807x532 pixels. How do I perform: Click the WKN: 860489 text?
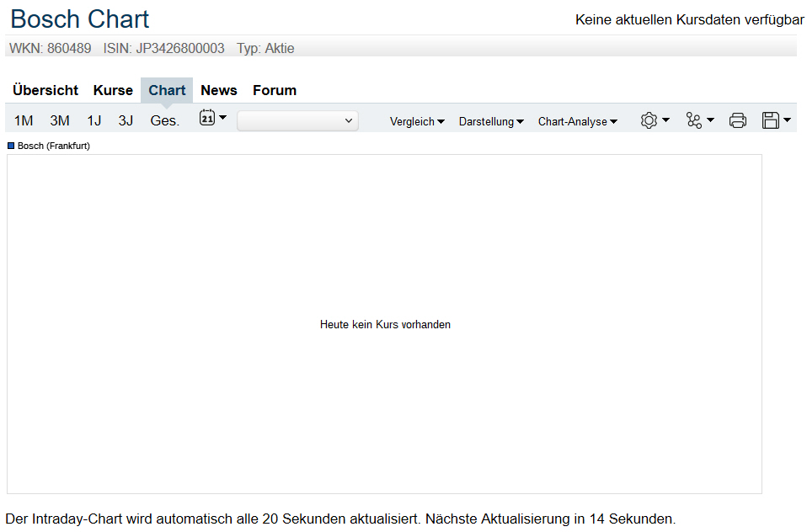(x=51, y=48)
